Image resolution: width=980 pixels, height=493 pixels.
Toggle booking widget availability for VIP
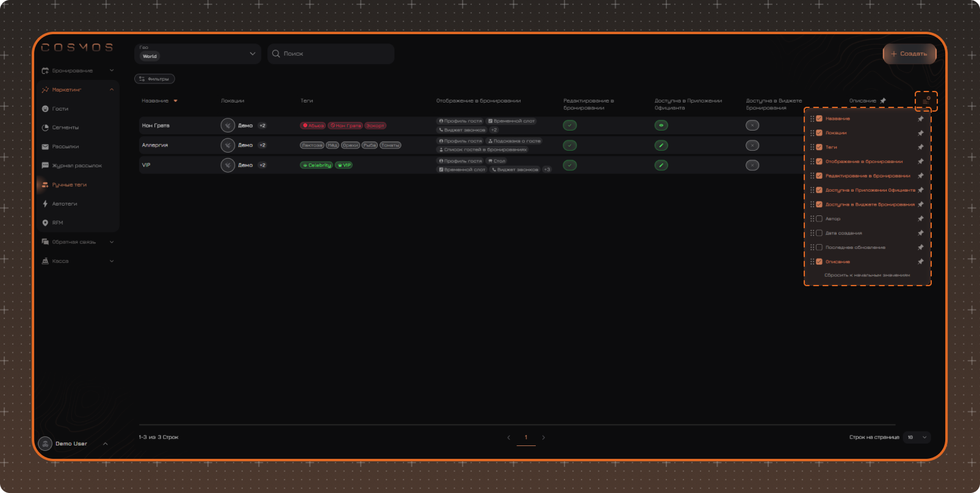coord(752,165)
